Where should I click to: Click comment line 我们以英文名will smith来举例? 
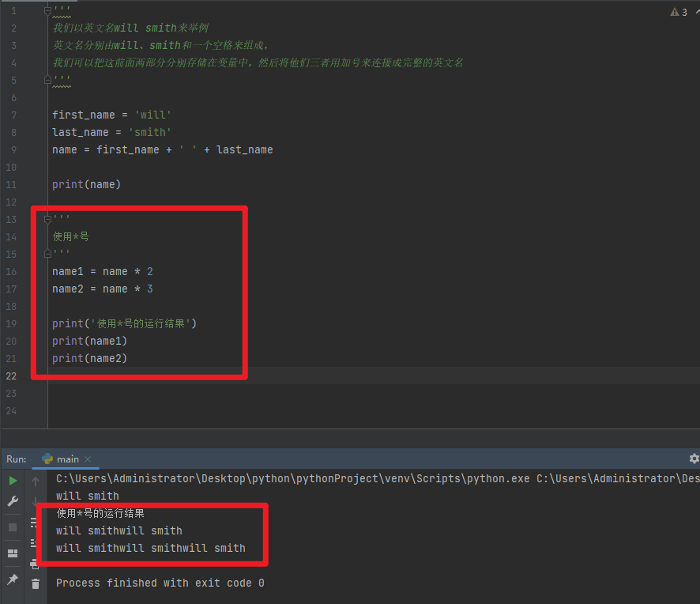point(130,28)
